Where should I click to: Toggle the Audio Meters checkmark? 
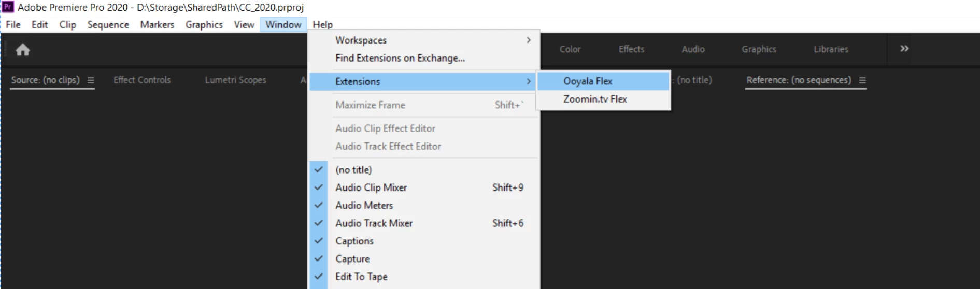tap(319, 205)
